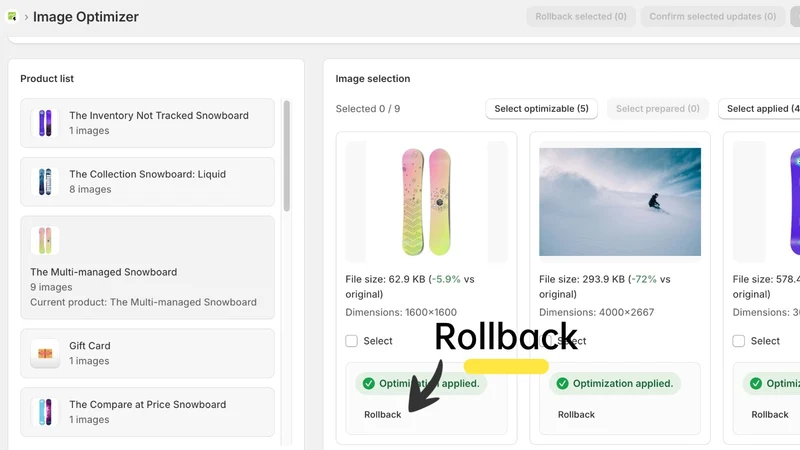Image resolution: width=800 pixels, height=450 pixels.
Task: Click Inventory Not Tracked Snowboard thumbnail icon
Action: [x=45, y=123]
